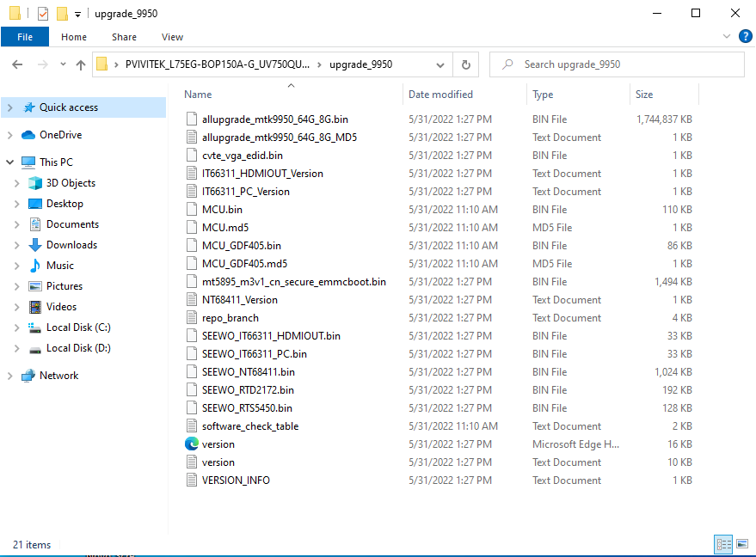Select Local Disk (C:) drive icon
Screen dimensions: 756x557
click(x=35, y=327)
